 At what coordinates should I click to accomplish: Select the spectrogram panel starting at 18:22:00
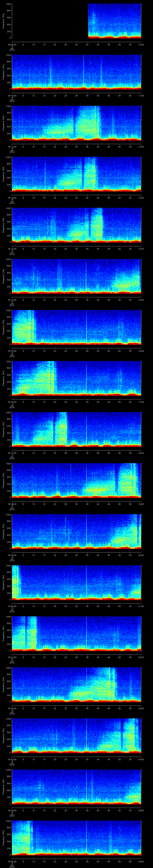click(77, 684)
